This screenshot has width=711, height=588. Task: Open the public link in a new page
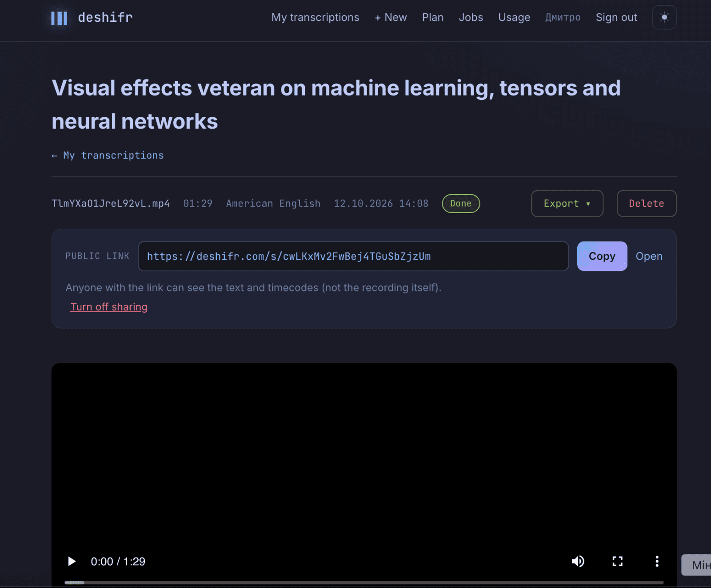point(649,256)
